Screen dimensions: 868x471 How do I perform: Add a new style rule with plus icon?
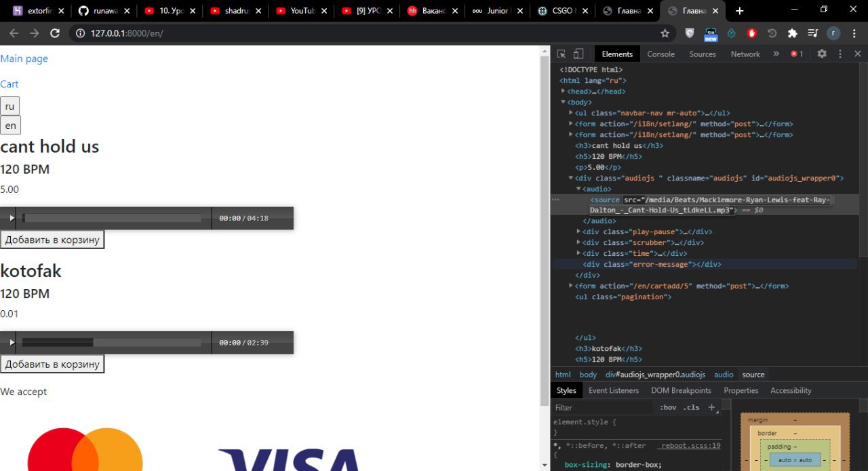pos(711,407)
